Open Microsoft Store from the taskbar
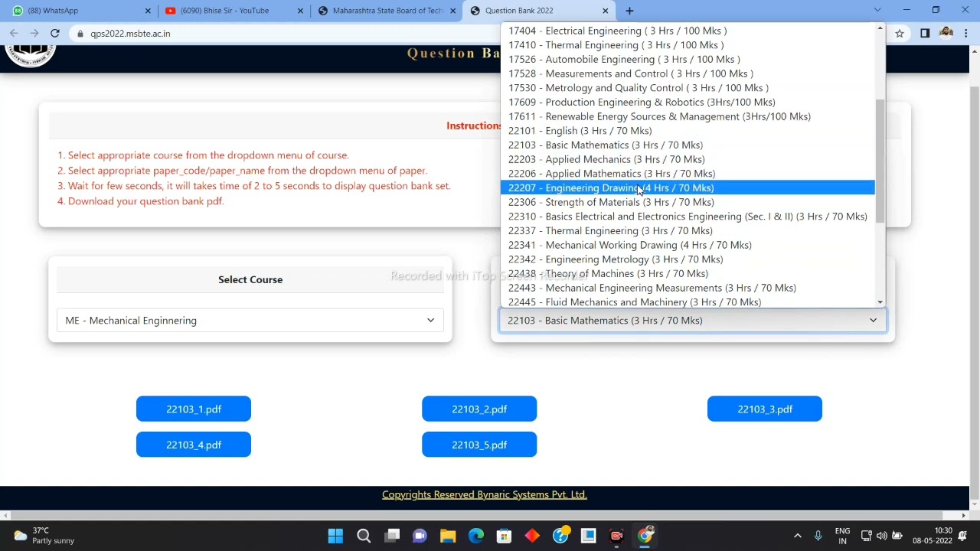 click(x=504, y=536)
